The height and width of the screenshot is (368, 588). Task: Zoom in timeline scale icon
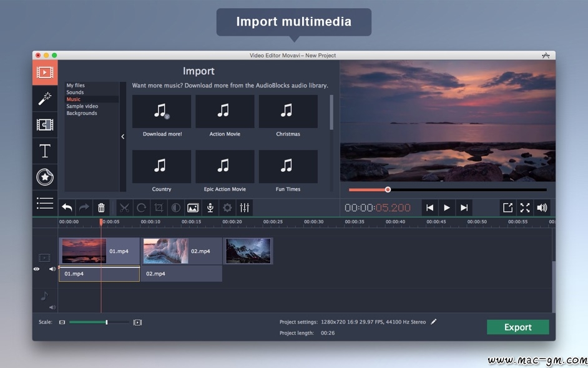(x=137, y=322)
